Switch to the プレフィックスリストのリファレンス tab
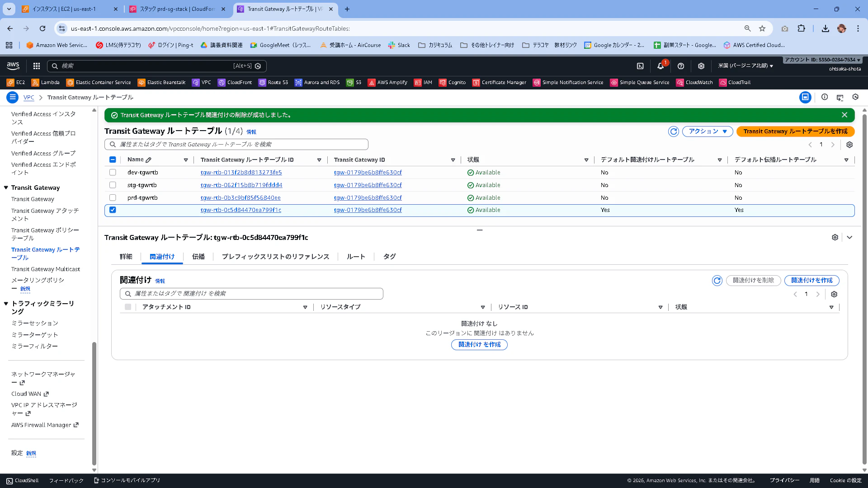This screenshot has width=868, height=488. click(275, 257)
